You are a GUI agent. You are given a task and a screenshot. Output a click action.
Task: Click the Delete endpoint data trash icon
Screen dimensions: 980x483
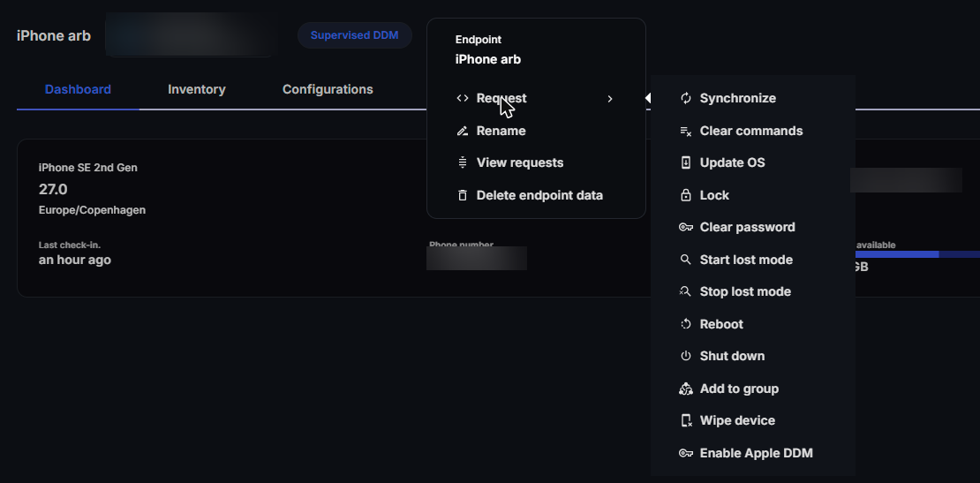(463, 195)
